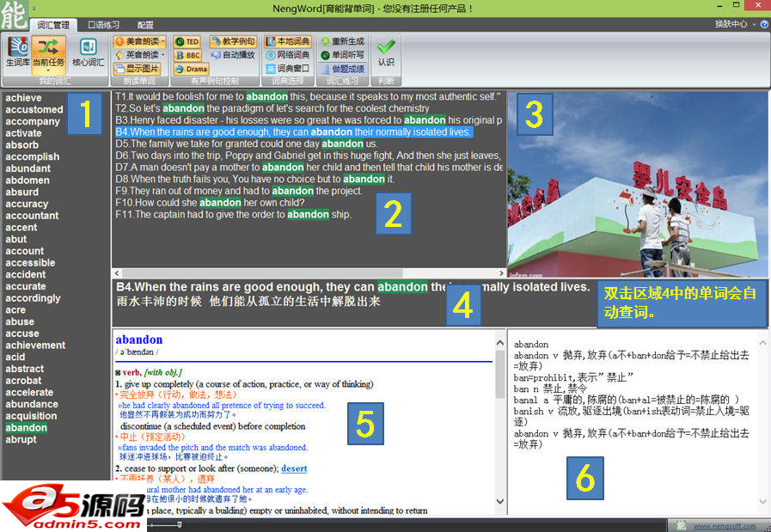Viewport: 771px width, 532px height.
Task: Select sentence D5 about the family
Action: [247, 144]
